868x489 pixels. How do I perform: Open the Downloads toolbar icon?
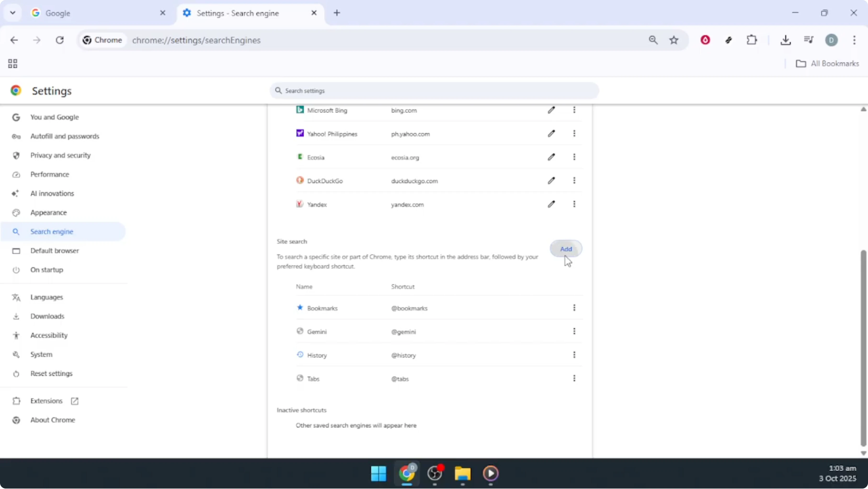pyautogui.click(x=785, y=40)
